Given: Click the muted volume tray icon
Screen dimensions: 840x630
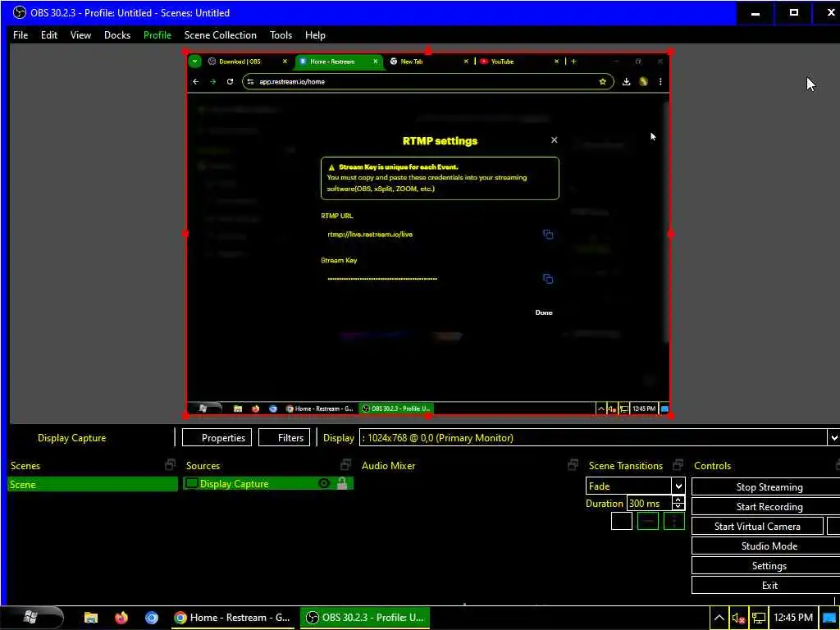Looking at the screenshot, I should click(738, 618).
